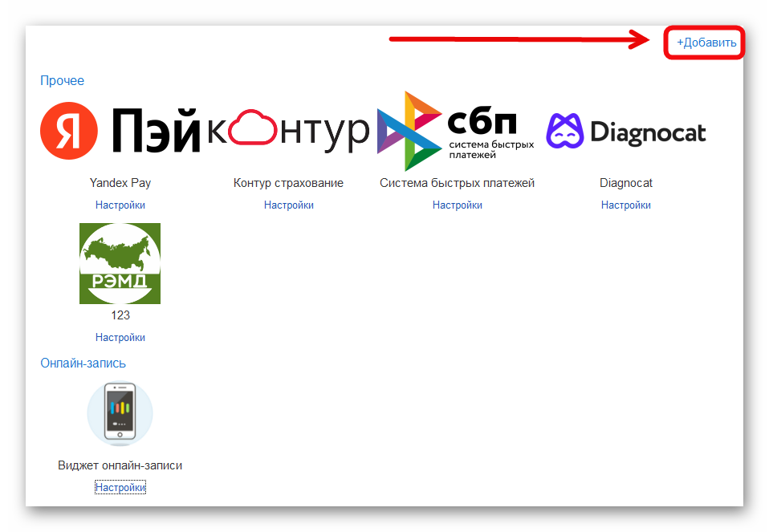Click the Yandex Pay logo
Viewport: 769px width, 532px height.
pyautogui.click(x=120, y=131)
